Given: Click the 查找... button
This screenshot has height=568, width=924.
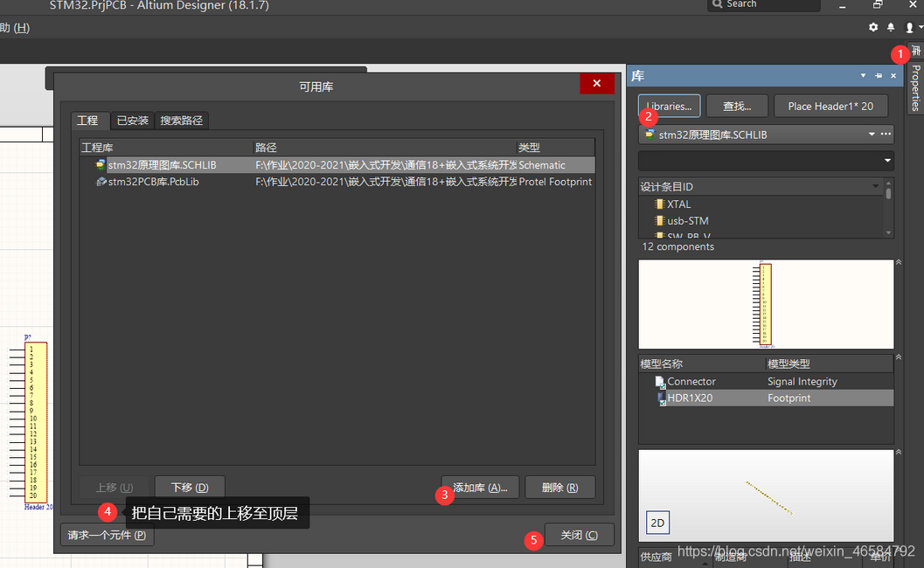Looking at the screenshot, I should click(737, 106).
